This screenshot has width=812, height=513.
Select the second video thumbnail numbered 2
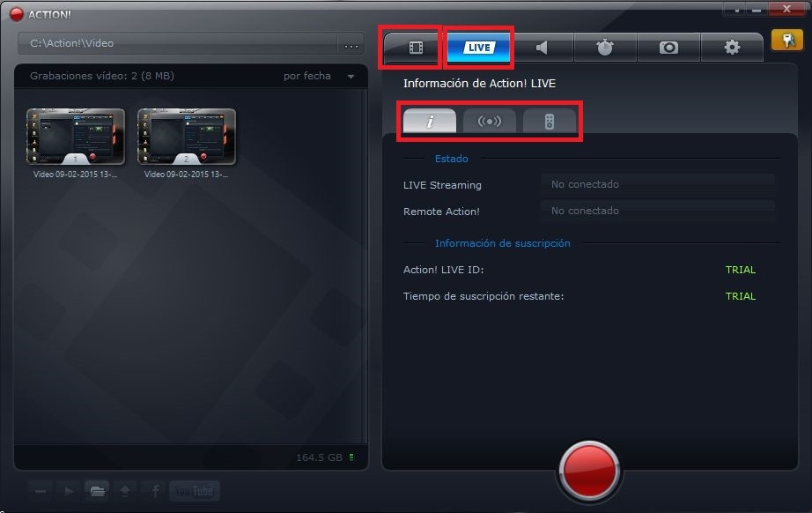click(187, 137)
